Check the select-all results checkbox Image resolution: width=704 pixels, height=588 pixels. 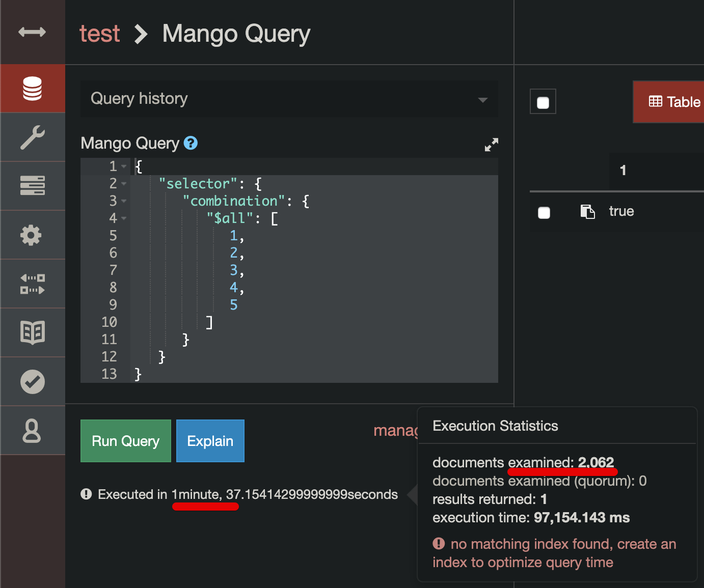pos(543,101)
